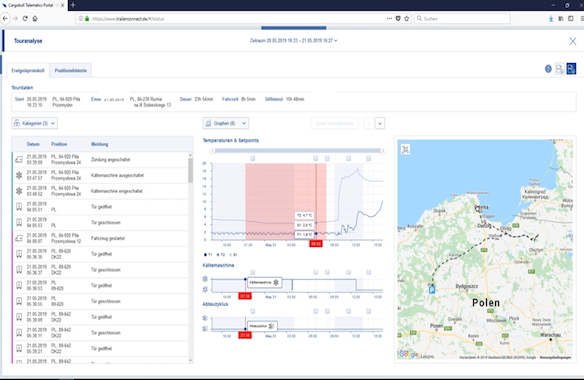The height and width of the screenshot is (380, 584).
Task: Click door icon beside first Tür geöffnet entry
Action: pos(19,207)
